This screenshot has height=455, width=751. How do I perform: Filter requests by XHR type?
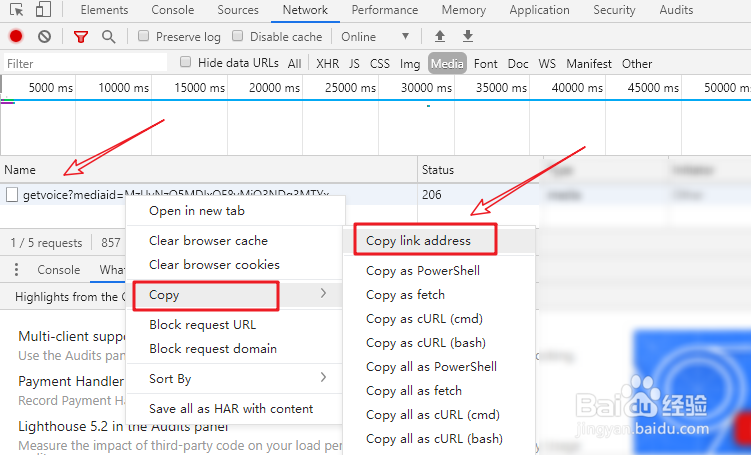click(x=327, y=64)
